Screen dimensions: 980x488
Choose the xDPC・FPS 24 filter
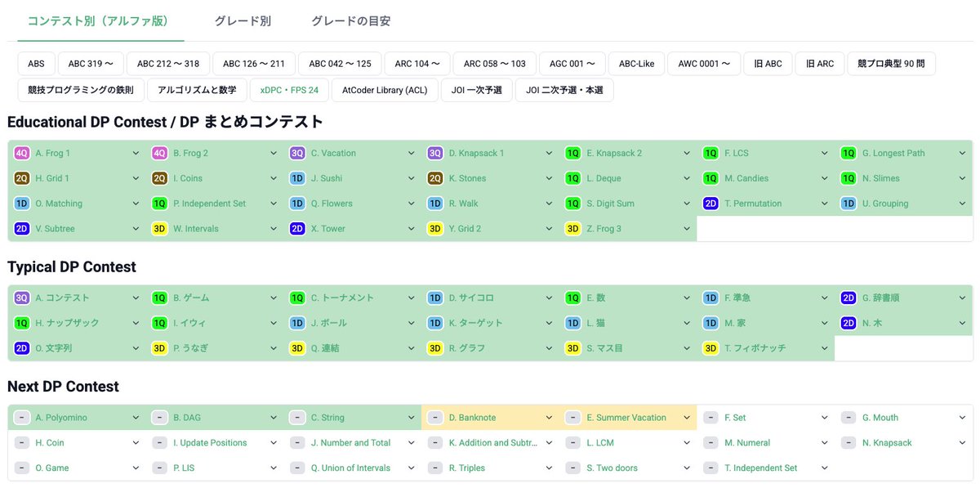click(x=289, y=90)
